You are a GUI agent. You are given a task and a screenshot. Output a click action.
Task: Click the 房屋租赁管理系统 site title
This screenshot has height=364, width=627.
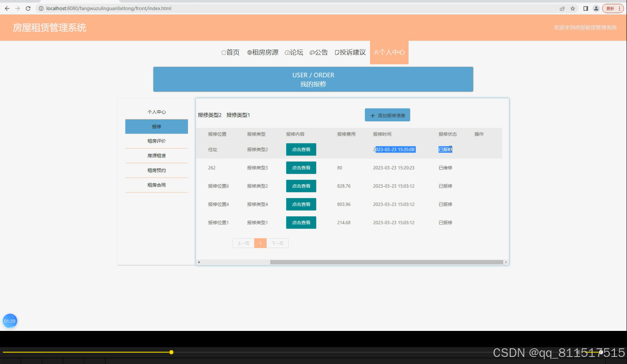pos(50,28)
